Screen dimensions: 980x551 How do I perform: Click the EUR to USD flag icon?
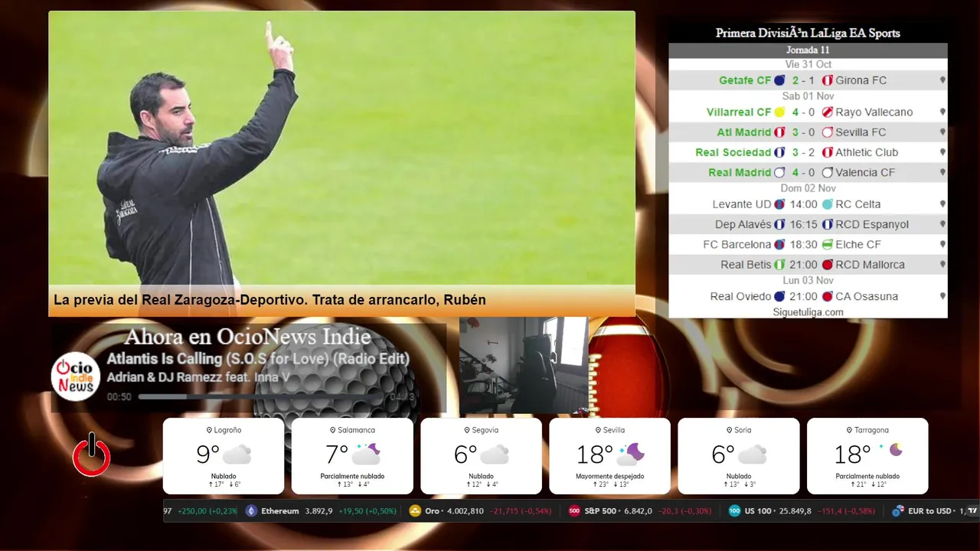pyautogui.click(x=897, y=511)
